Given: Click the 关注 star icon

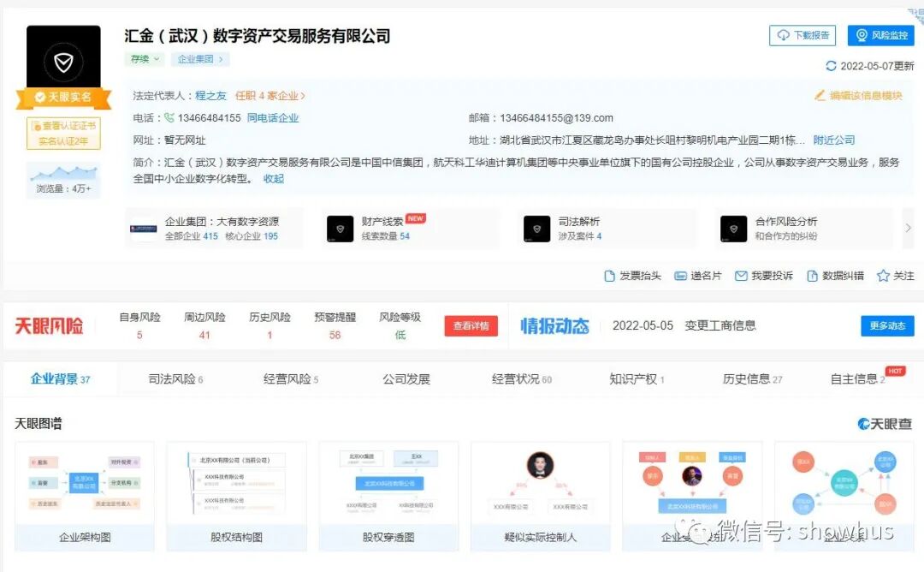Looking at the screenshot, I should [x=883, y=276].
